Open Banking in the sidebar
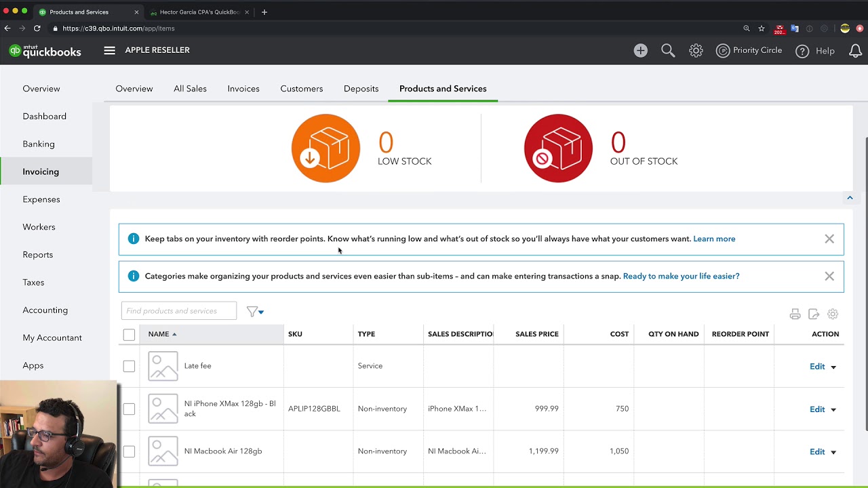 [x=39, y=144]
